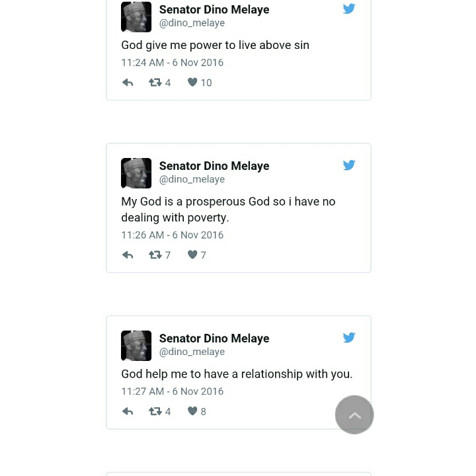Open Twitter bird icon on 11:26 AM tweet
This screenshot has width=476, height=476.
click(349, 165)
